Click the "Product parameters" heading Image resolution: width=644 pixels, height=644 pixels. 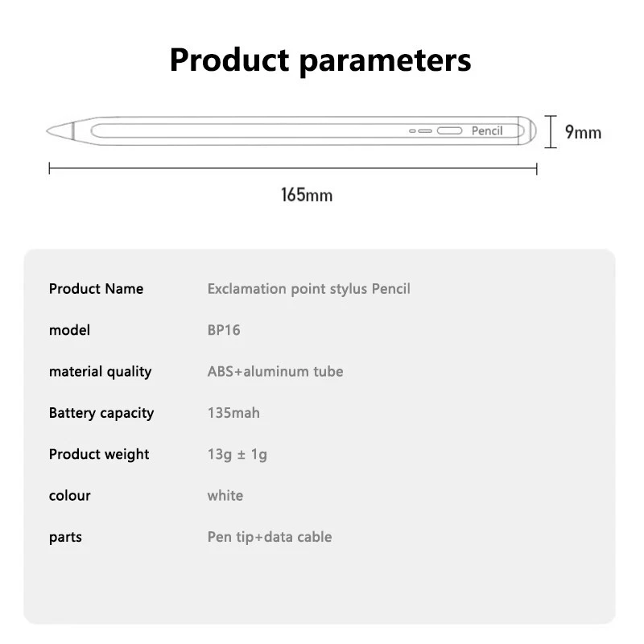320,60
